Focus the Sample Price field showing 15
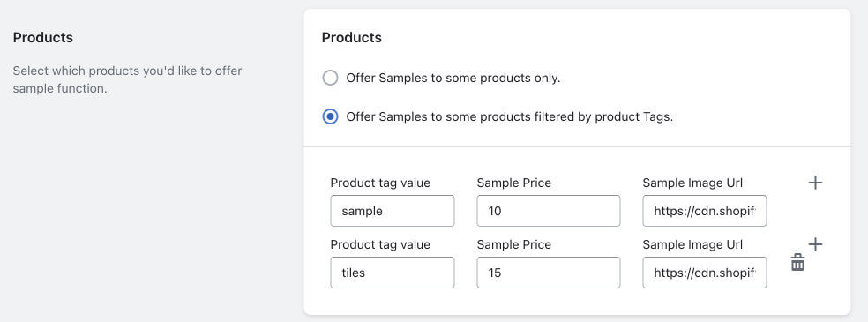Image resolution: width=868 pixels, height=322 pixels. (x=549, y=273)
